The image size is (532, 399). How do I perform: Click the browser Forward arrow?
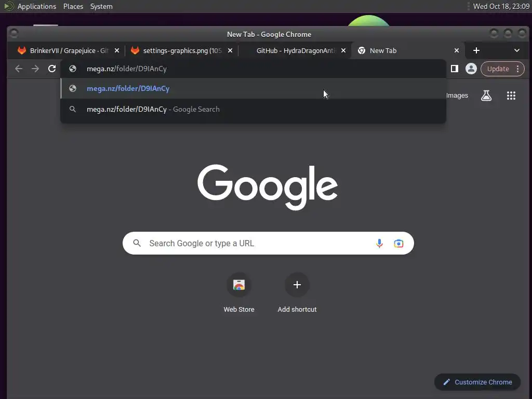tap(35, 69)
